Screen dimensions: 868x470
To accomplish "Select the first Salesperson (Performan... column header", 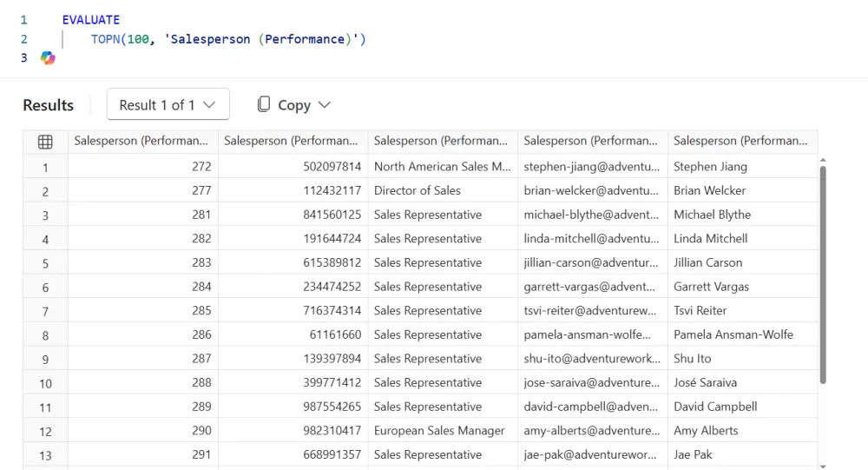I will click(x=143, y=142).
